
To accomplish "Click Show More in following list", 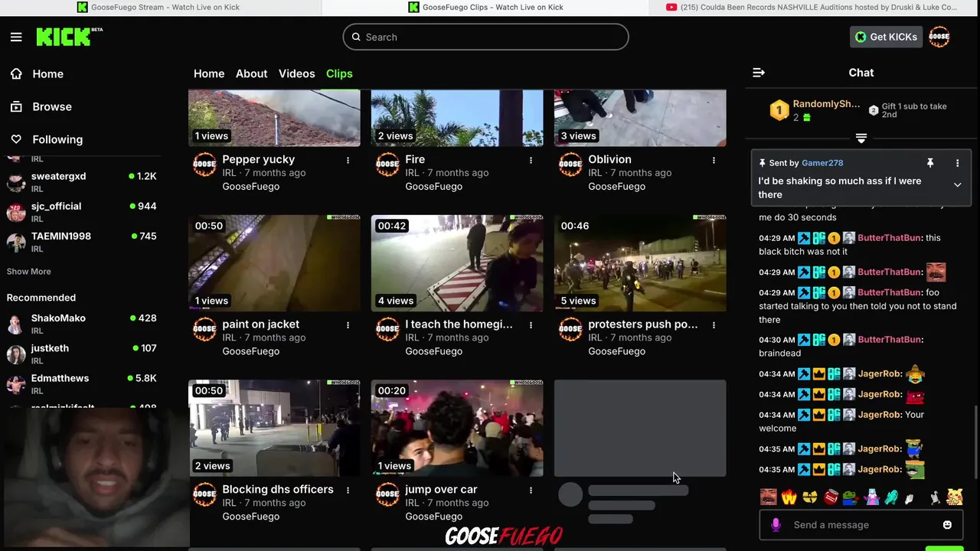I will (x=29, y=272).
